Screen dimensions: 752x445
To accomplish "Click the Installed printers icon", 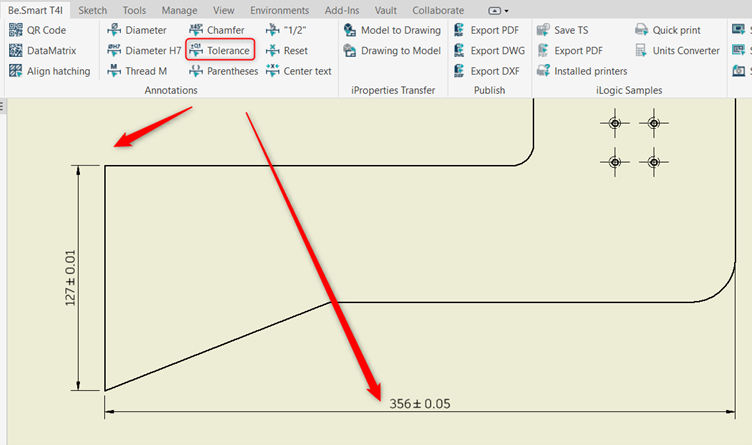I will [543, 71].
